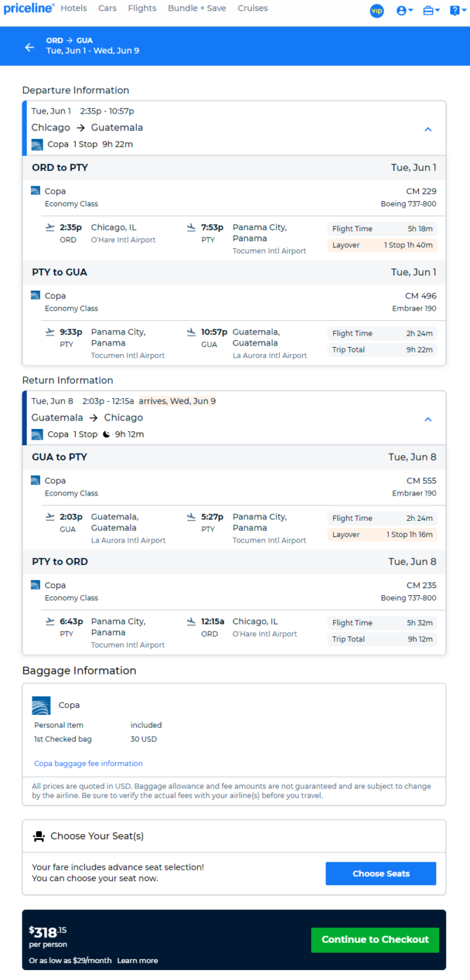470x980 pixels.
Task: Click the Copa logo on flight CM 229
Action: click(x=36, y=191)
